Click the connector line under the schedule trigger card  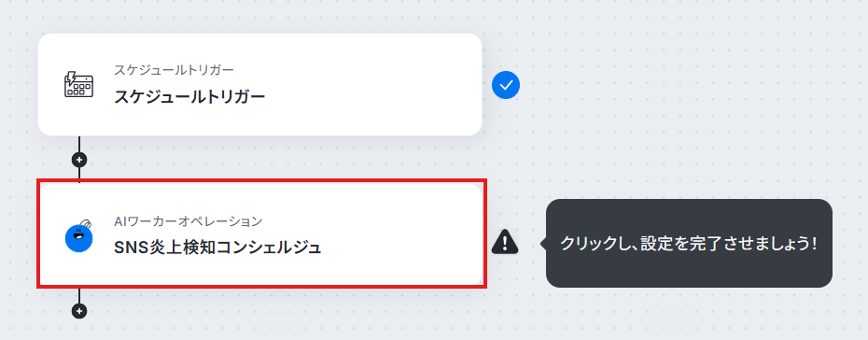pos(79,144)
